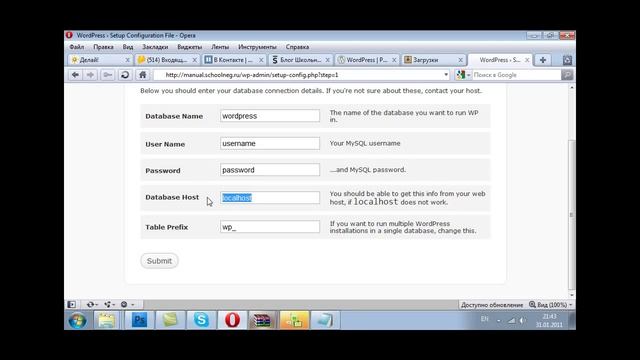This screenshot has height=360, width=640.
Task: Open the Google search engine selector
Action: pyautogui.click(x=463, y=75)
